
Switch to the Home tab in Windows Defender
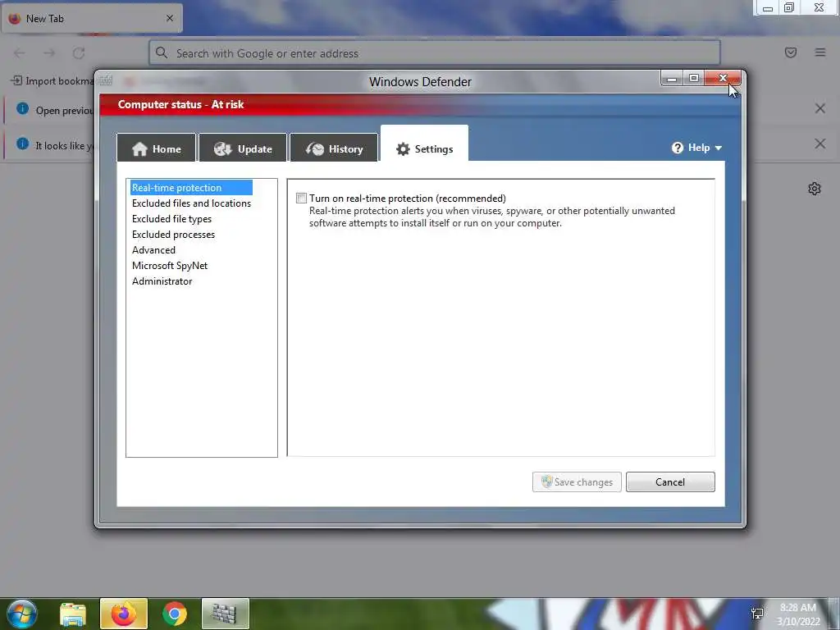point(157,148)
